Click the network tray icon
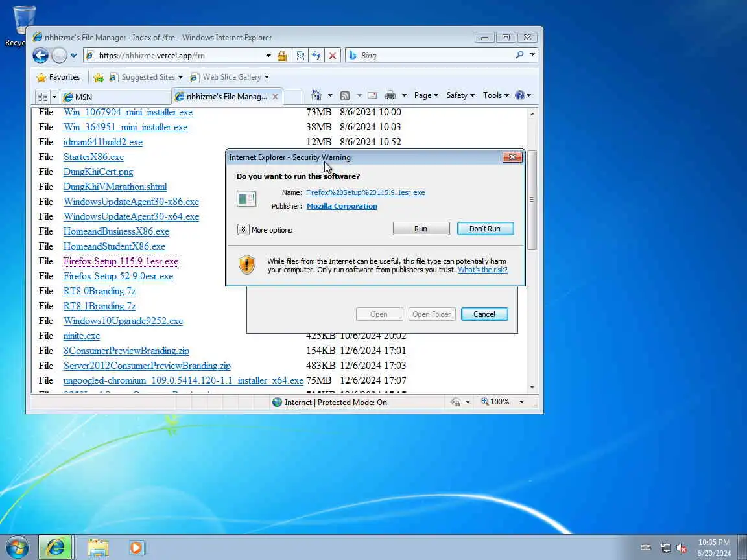The width and height of the screenshot is (747, 560). (x=665, y=548)
